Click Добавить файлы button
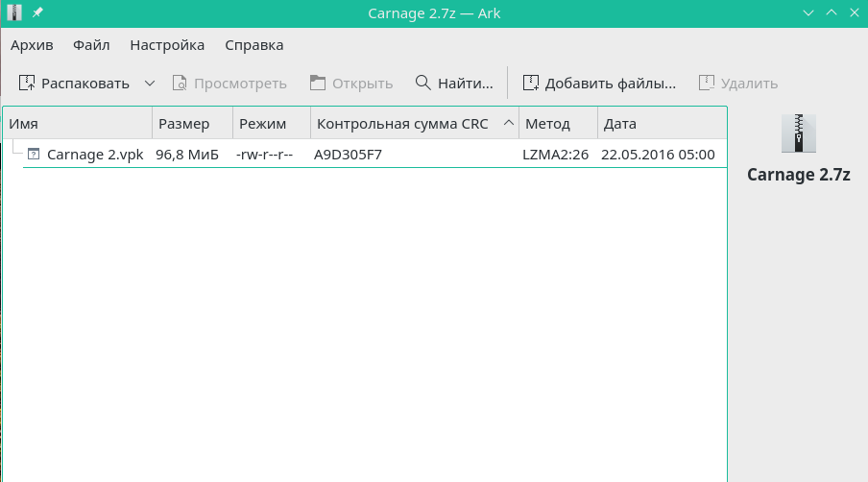This screenshot has height=482, width=868. tap(599, 83)
